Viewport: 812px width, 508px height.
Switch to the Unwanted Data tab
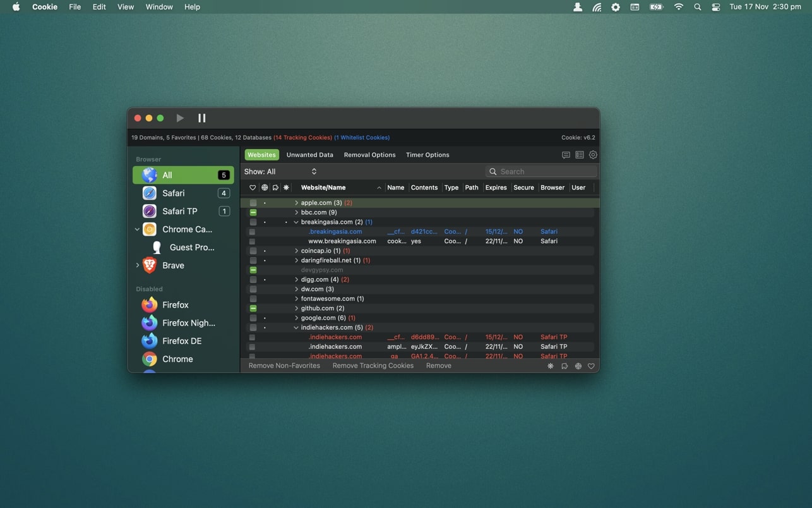(309, 155)
